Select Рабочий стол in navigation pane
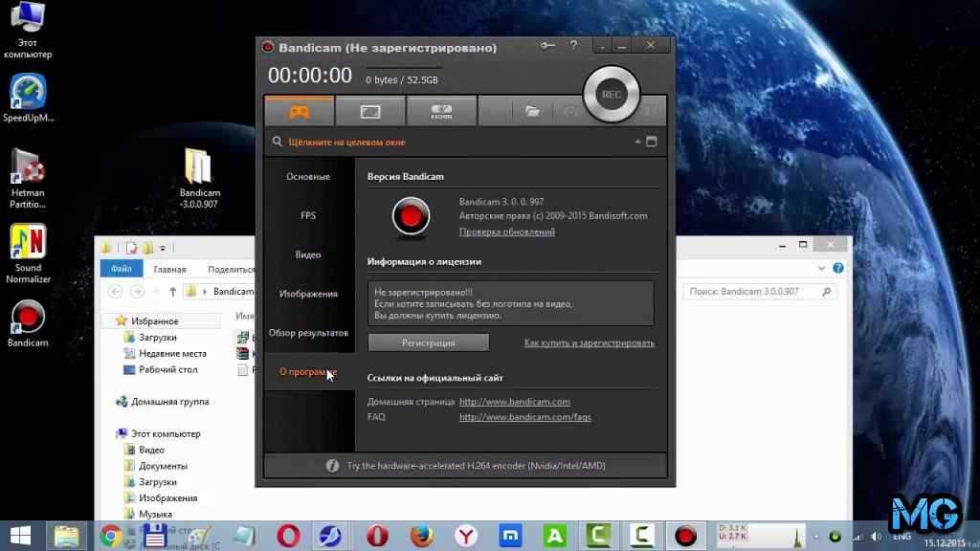The width and height of the screenshot is (980, 551). 167,370
